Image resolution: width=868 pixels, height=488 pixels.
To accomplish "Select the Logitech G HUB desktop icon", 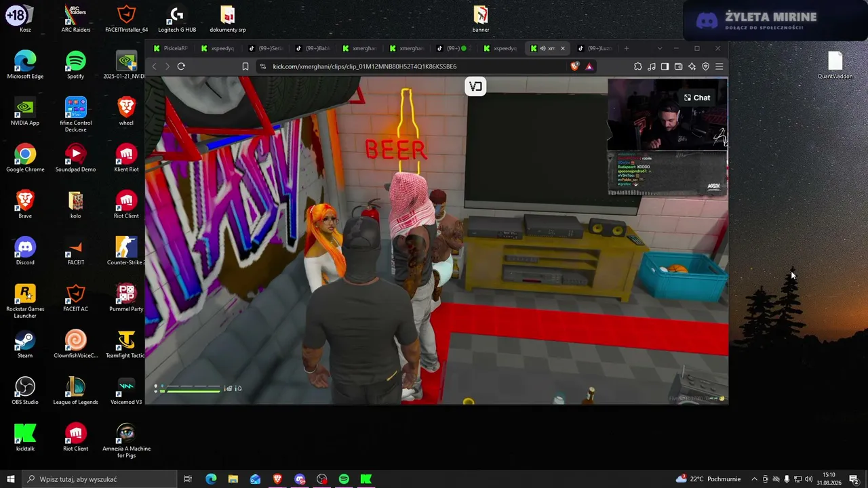I will (x=177, y=19).
